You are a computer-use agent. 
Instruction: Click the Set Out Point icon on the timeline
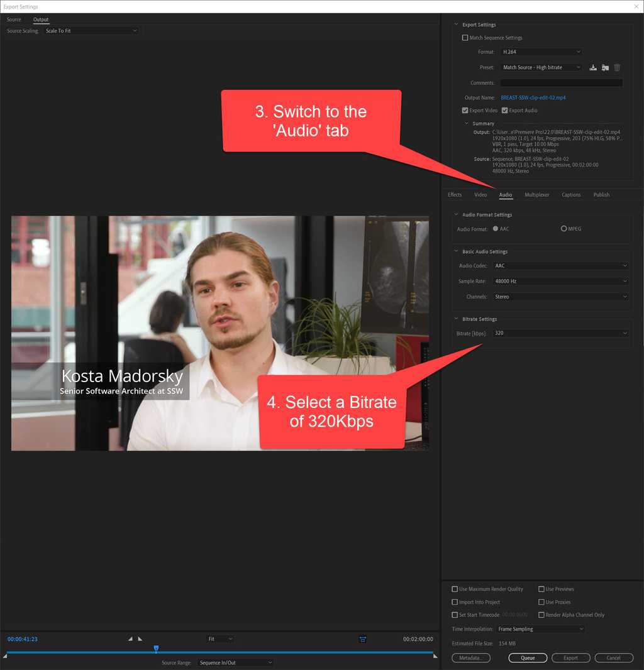(140, 639)
